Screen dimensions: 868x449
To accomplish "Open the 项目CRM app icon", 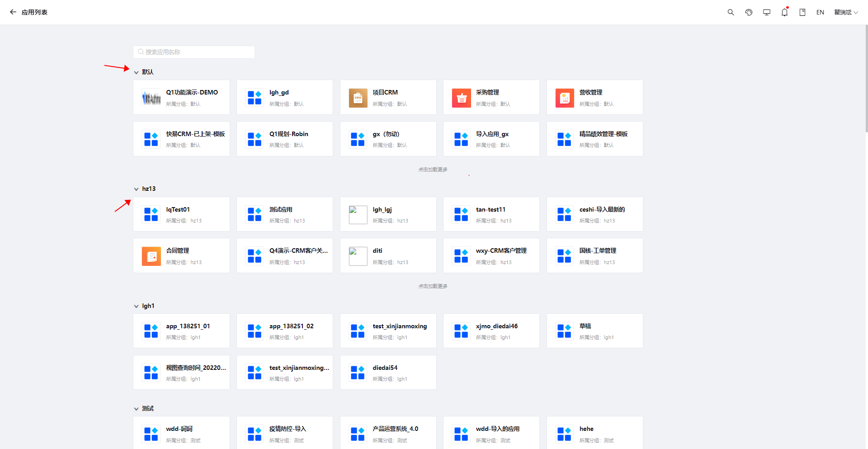I will (358, 98).
